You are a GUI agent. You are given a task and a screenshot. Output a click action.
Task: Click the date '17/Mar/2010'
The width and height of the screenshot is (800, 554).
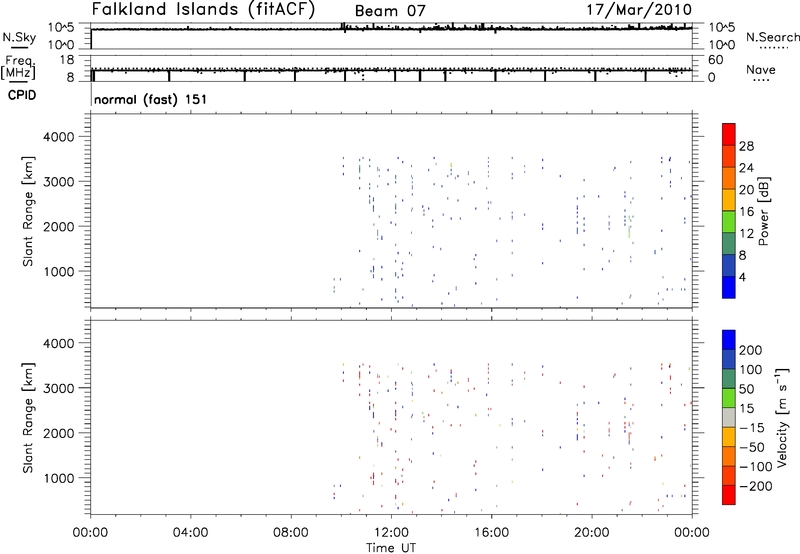tap(639, 10)
